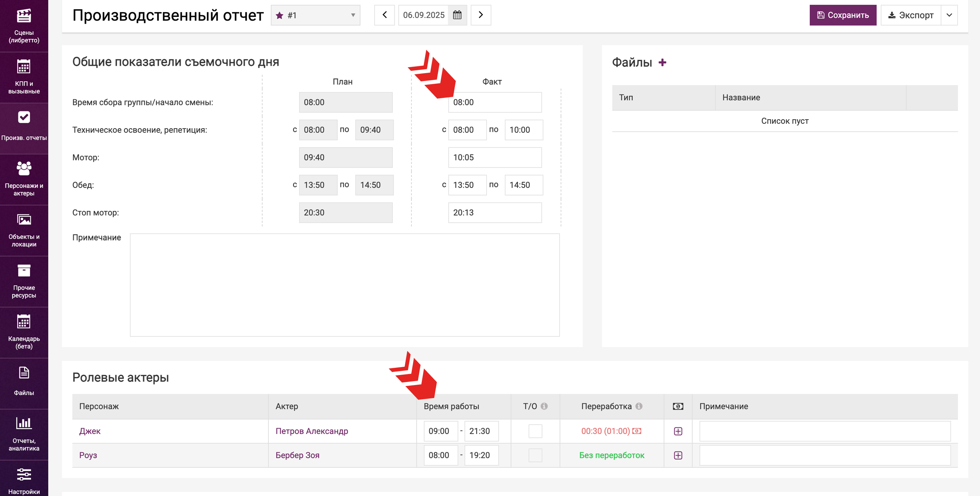Image resolution: width=980 pixels, height=496 pixels.
Task: Click the Примечание field in Роуз's row
Action: click(x=825, y=455)
